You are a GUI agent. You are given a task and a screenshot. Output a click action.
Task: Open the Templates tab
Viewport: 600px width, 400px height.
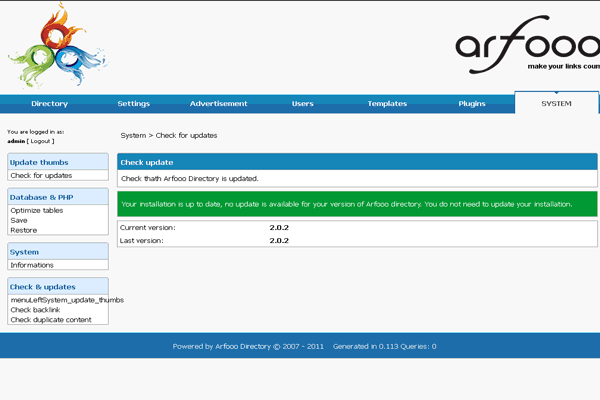point(387,104)
